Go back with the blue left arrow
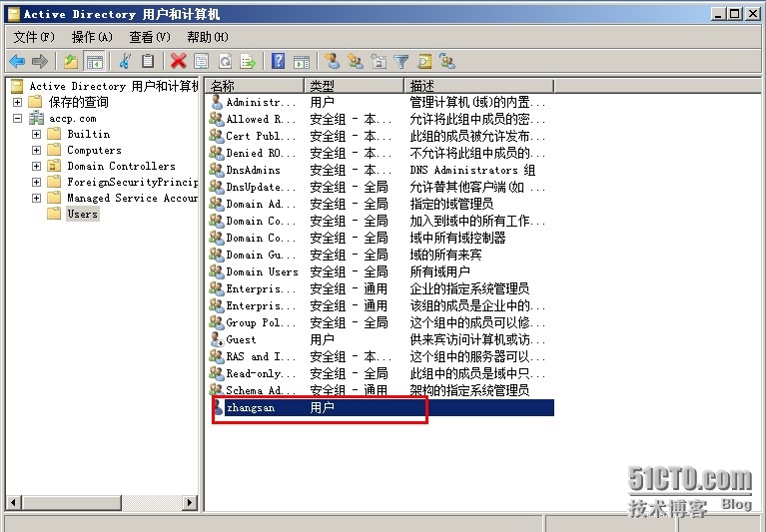The width and height of the screenshot is (766, 532). click(x=17, y=62)
